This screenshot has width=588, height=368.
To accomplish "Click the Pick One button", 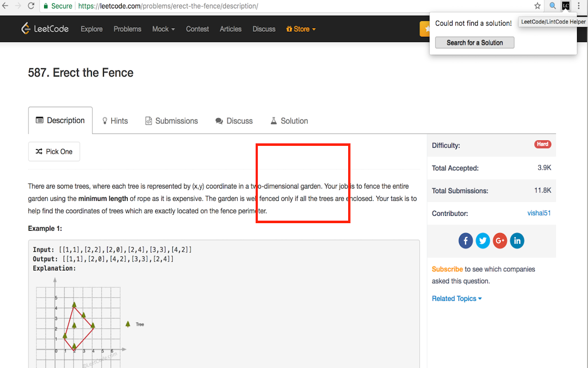I will click(x=54, y=152).
